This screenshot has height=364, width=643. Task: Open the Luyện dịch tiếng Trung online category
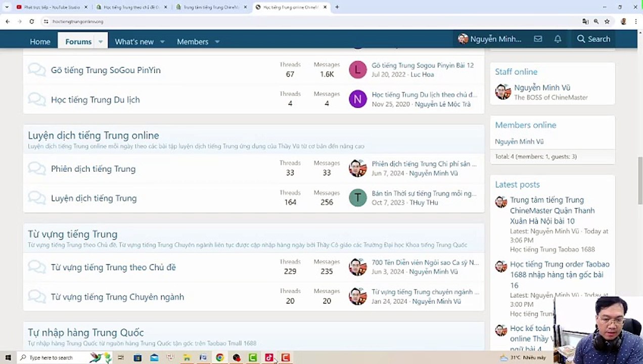[x=94, y=135]
